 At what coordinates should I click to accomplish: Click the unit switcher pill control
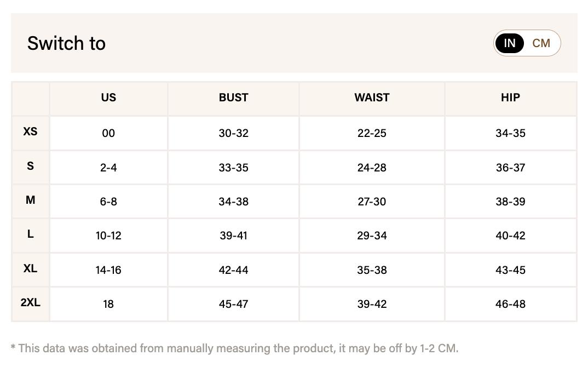point(527,43)
